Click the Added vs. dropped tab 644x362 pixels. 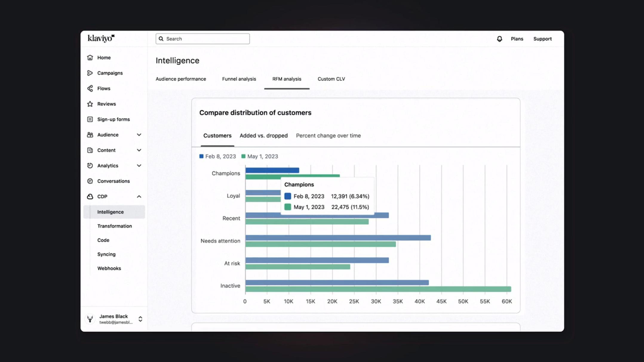(264, 135)
